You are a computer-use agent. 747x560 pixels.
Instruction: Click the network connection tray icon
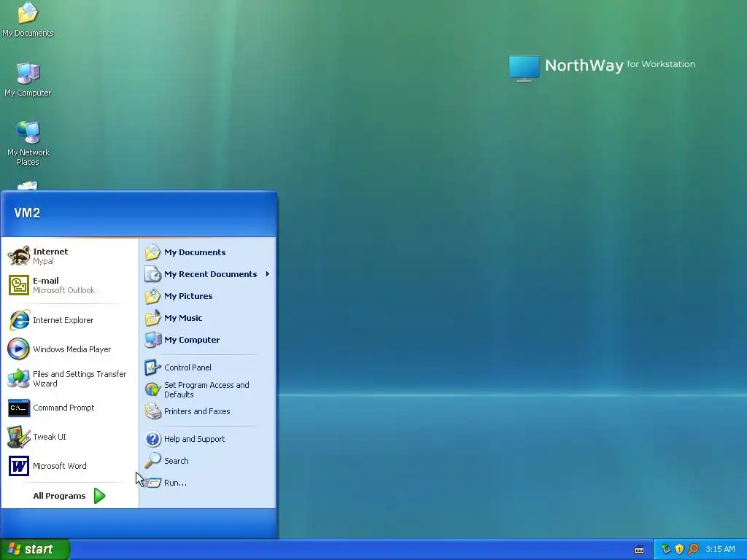[x=666, y=549]
